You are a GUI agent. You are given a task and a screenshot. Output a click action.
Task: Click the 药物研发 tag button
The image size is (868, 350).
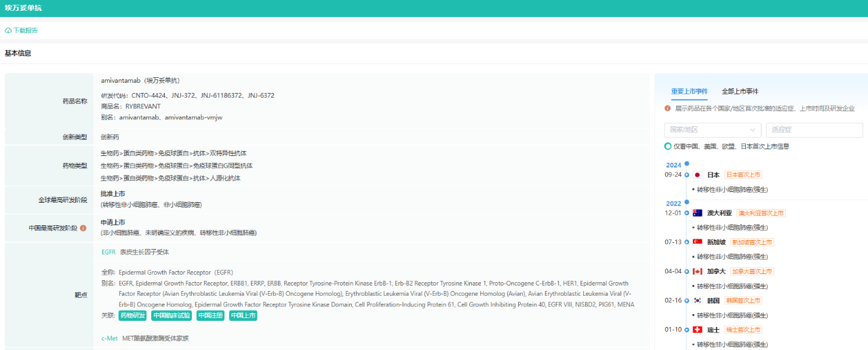pos(133,315)
